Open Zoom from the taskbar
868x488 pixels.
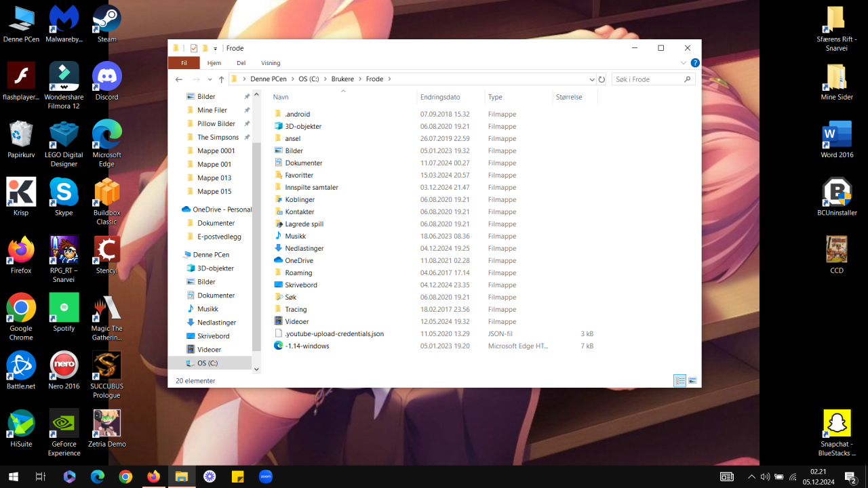point(265,476)
